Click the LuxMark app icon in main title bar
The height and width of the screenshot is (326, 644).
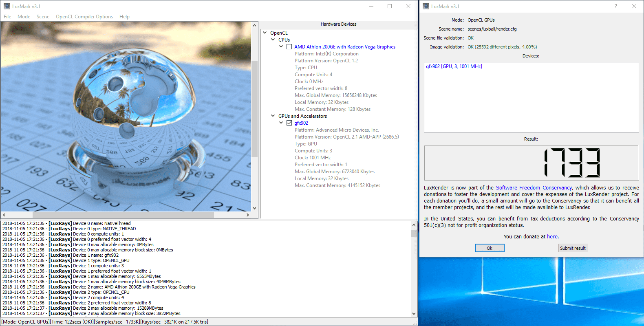(x=7, y=6)
